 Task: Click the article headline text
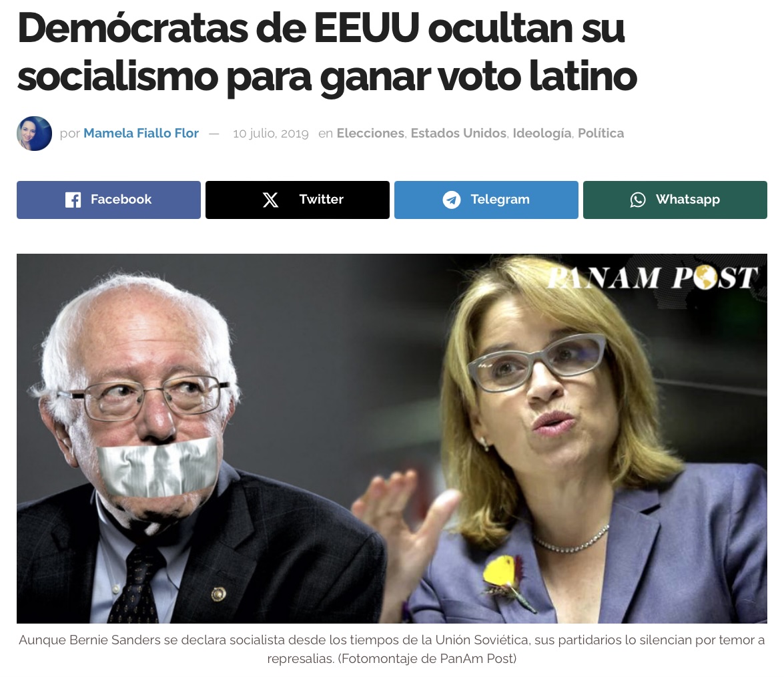[x=327, y=53]
